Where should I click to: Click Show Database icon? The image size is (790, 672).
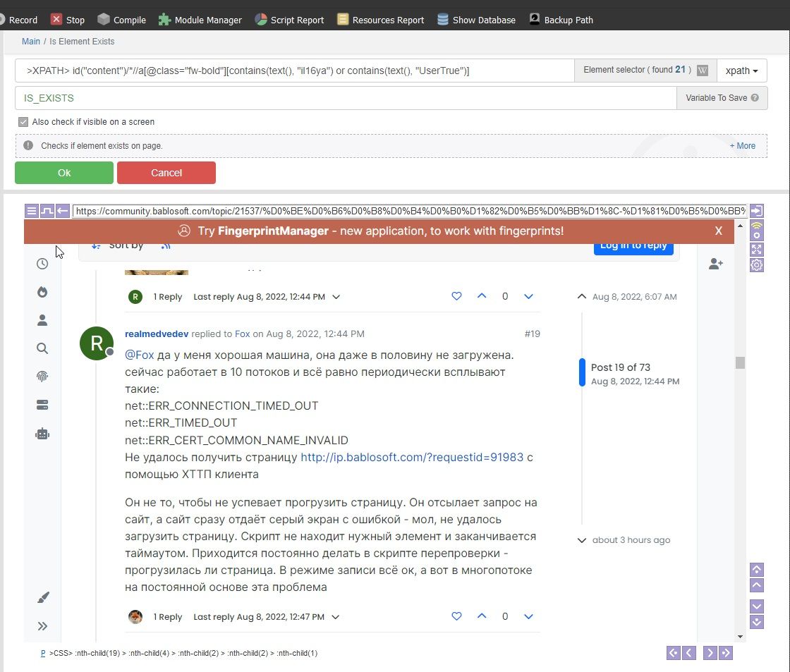pos(443,20)
